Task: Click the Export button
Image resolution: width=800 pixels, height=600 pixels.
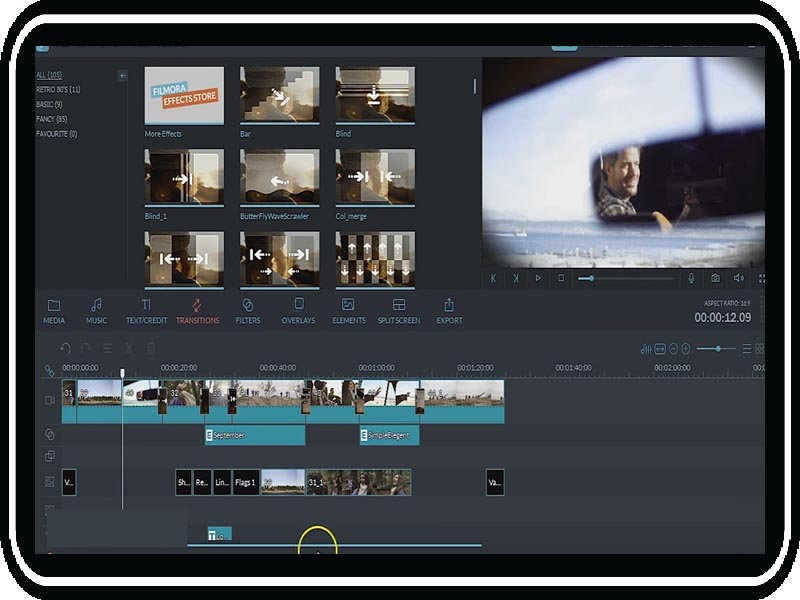Action: (x=449, y=312)
